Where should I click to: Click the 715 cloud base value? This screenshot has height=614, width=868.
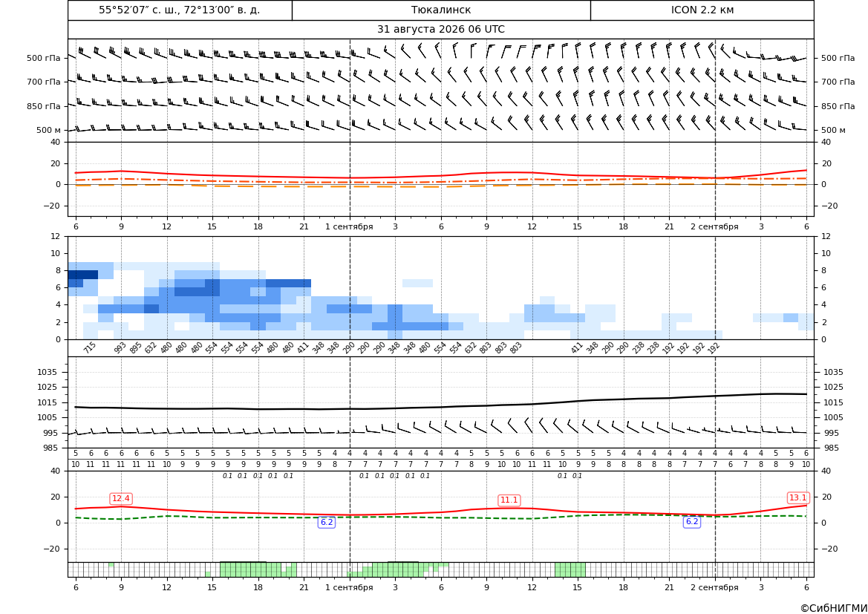(90, 347)
